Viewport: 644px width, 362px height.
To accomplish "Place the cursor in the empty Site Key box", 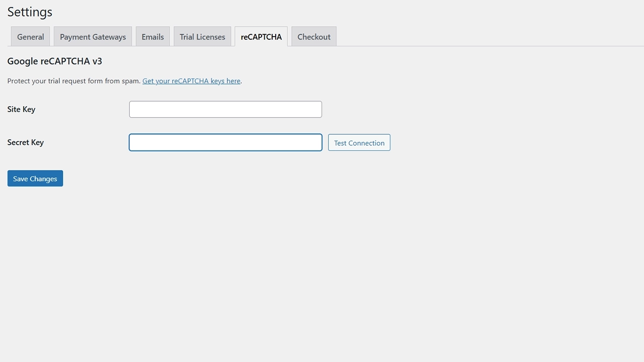I will coord(225,110).
